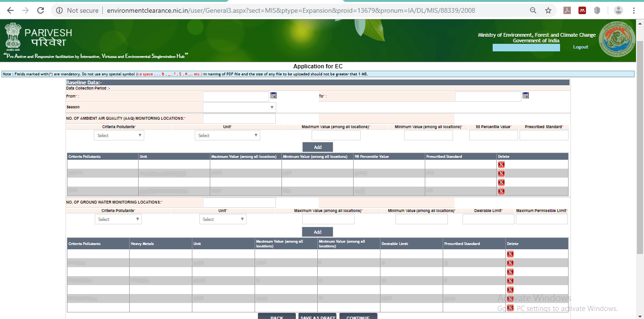Delete first row in air quality table
Image resolution: width=644 pixels, height=319 pixels.
[501, 164]
